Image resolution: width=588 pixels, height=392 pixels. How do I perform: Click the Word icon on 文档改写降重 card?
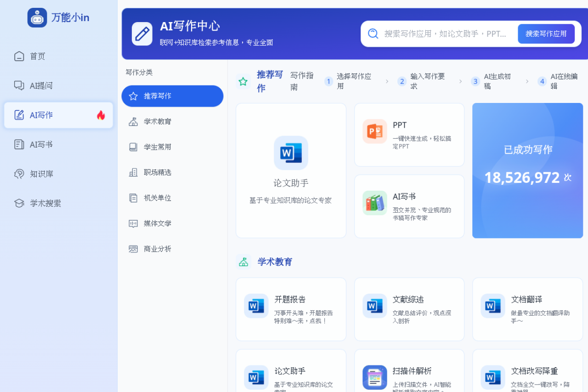click(493, 377)
